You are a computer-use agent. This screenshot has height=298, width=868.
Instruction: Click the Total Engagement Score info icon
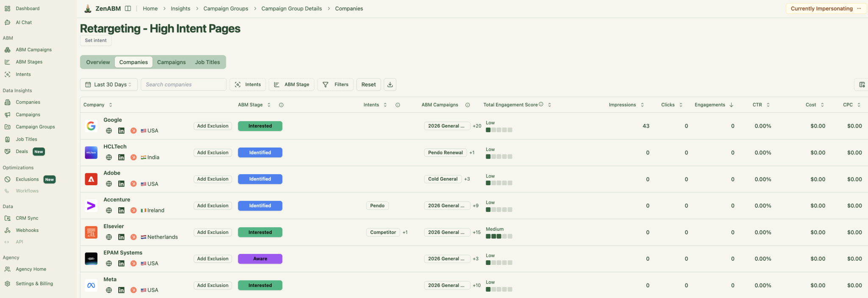(x=541, y=104)
